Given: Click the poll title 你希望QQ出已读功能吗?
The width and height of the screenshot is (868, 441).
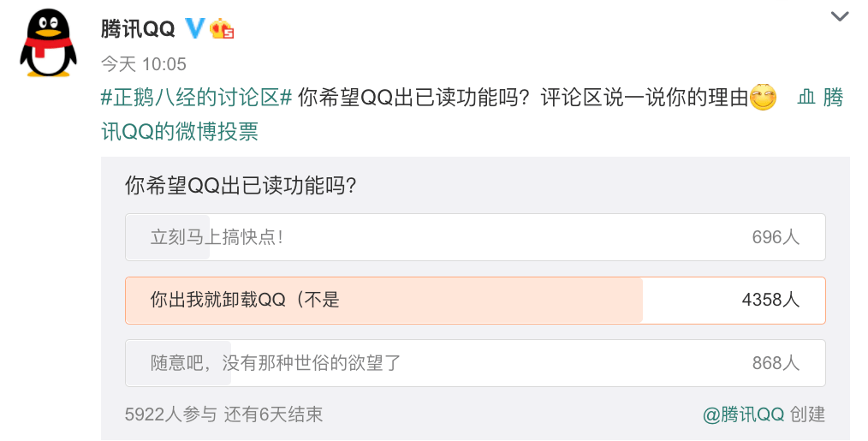Looking at the screenshot, I should 241,186.
